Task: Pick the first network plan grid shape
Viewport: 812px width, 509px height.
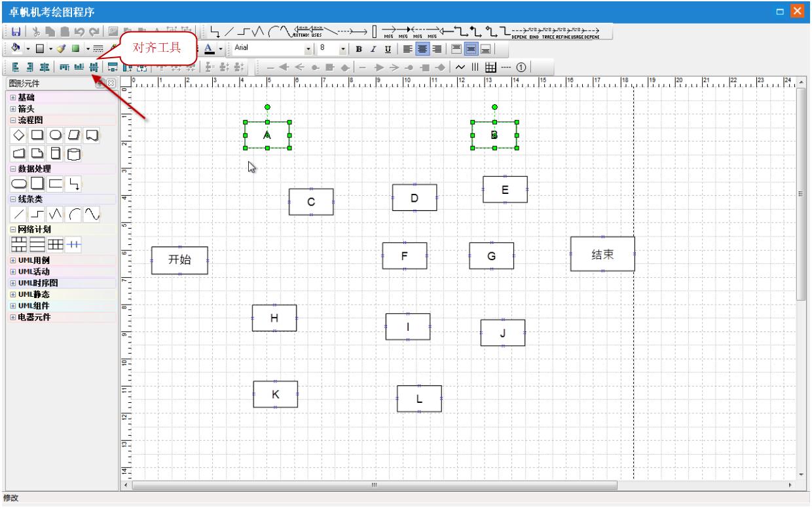Action: [x=19, y=244]
